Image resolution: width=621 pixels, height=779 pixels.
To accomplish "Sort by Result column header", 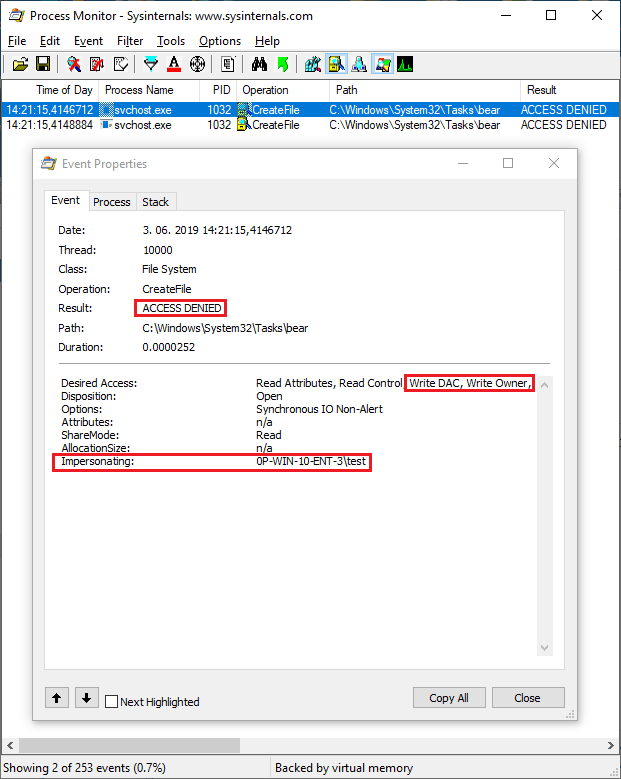I will 570,90.
